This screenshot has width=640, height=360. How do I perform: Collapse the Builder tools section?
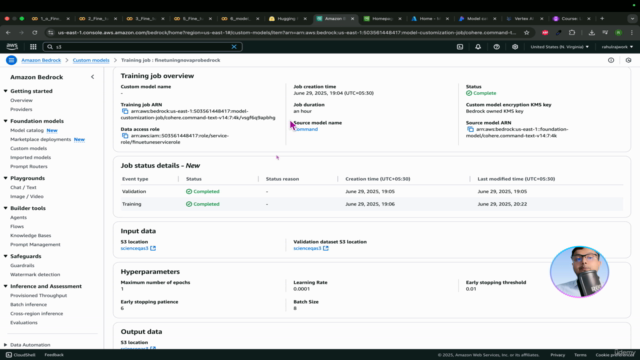6,208
